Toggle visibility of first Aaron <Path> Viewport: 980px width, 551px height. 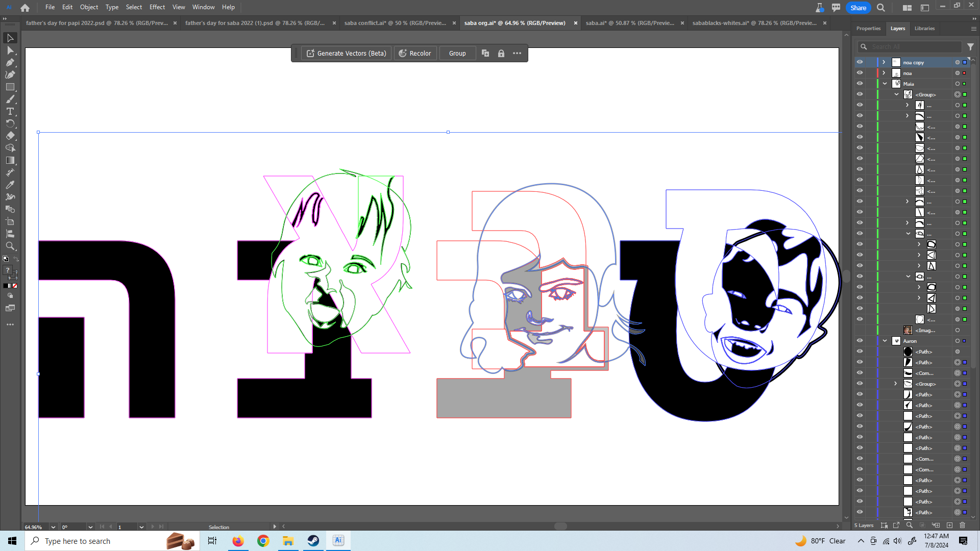(x=860, y=352)
